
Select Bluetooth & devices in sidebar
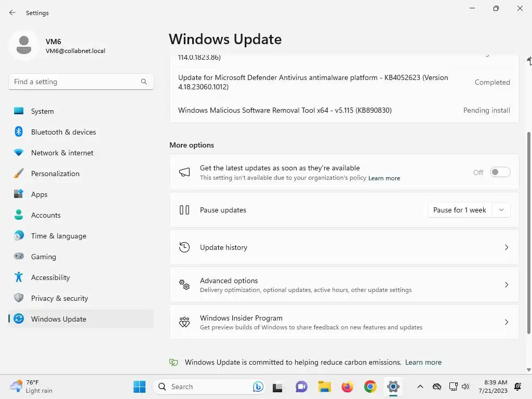coord(81,131)
